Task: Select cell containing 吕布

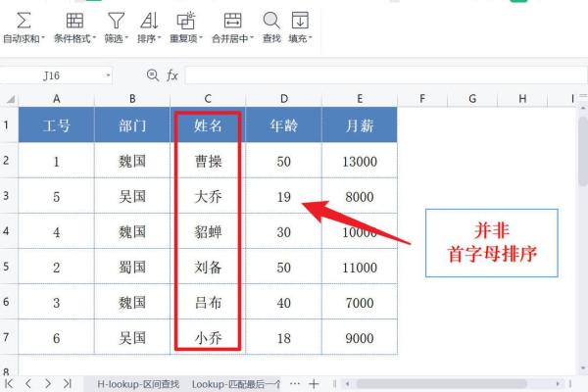Action: point(208,302)
